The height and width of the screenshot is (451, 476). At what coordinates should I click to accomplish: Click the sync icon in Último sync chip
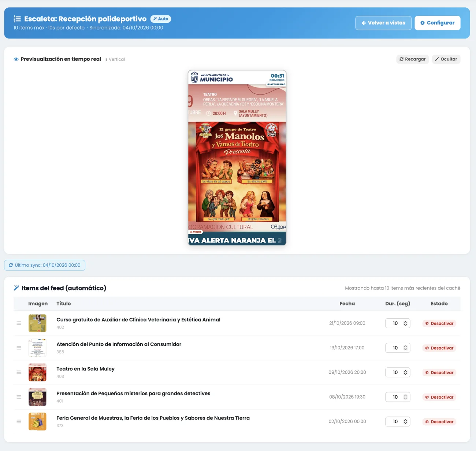[11, 265]
